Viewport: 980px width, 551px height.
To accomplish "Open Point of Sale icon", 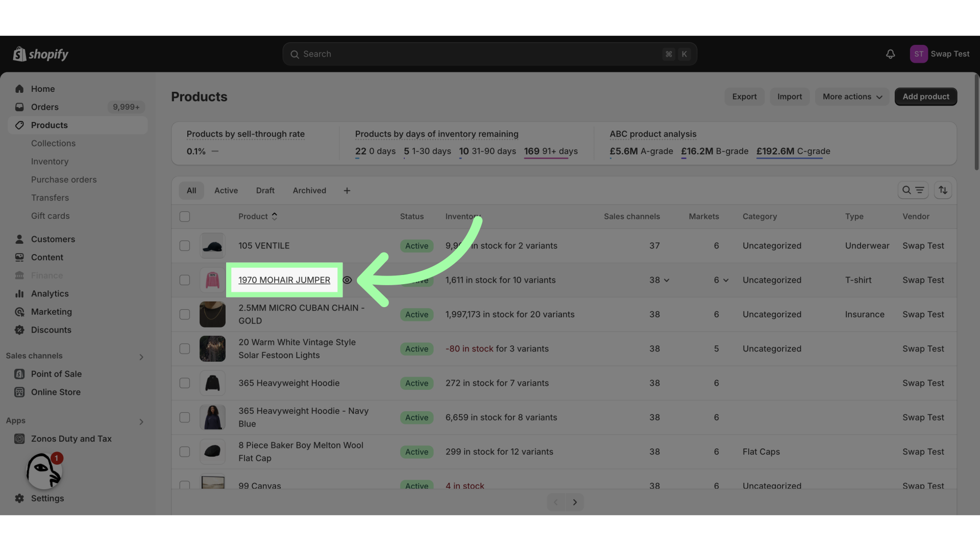I will click(x=19, y=373).
